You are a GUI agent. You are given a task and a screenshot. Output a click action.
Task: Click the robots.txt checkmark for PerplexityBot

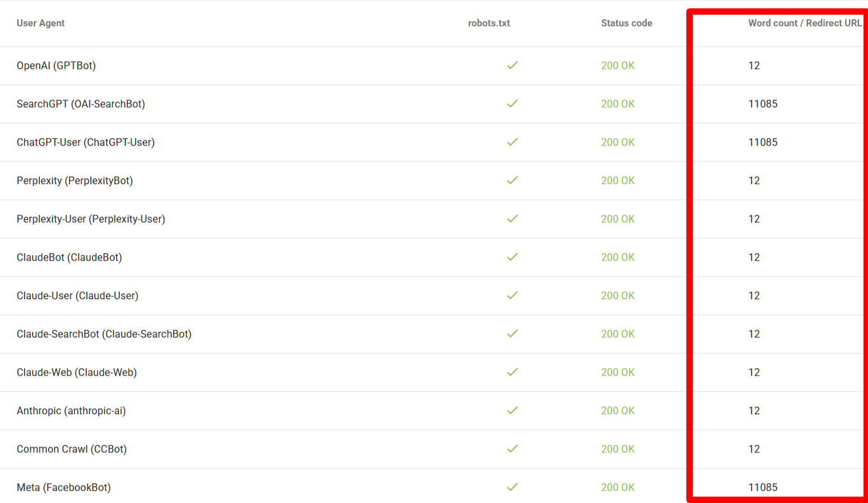[512, 180]
